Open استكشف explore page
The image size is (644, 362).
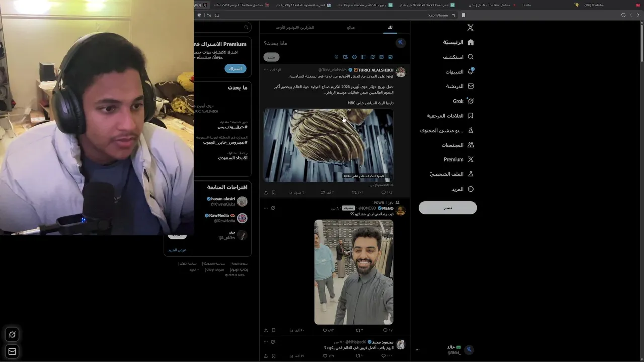(458, 57)
